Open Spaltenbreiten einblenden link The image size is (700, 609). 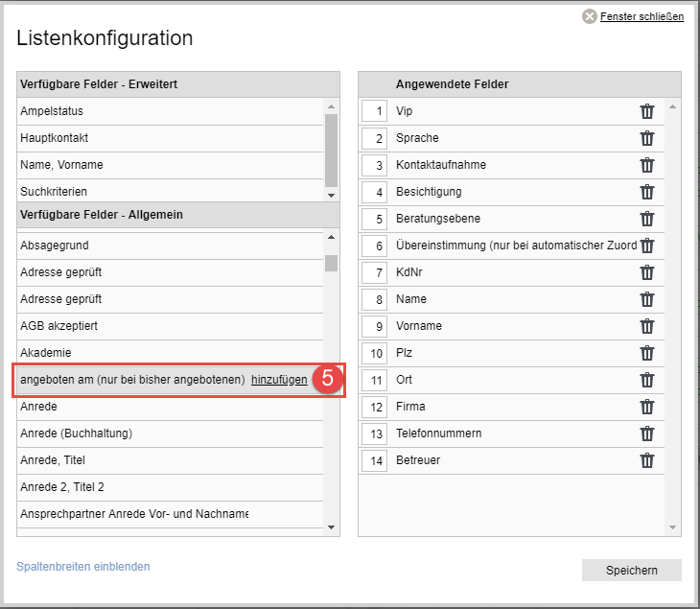click(83, 567)
